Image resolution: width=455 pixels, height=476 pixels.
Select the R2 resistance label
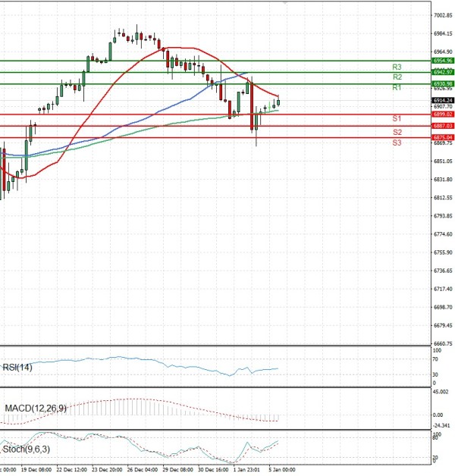click(397, 77)
